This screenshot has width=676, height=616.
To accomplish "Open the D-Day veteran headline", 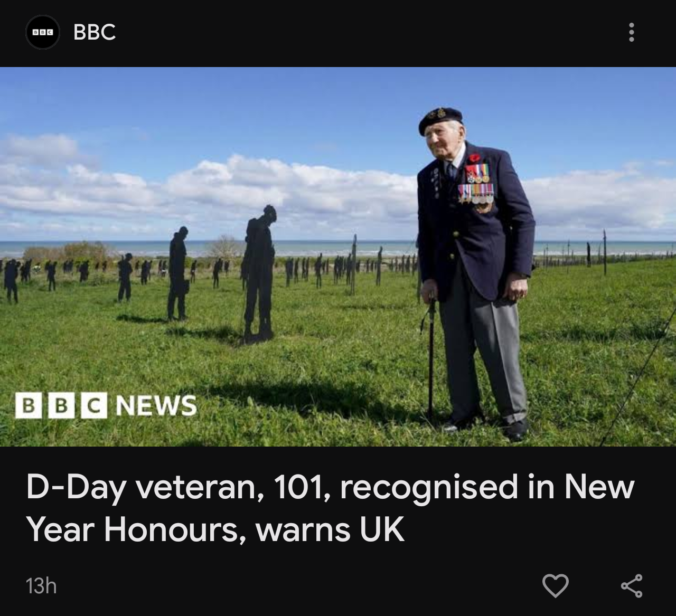I will click(330, 508).
